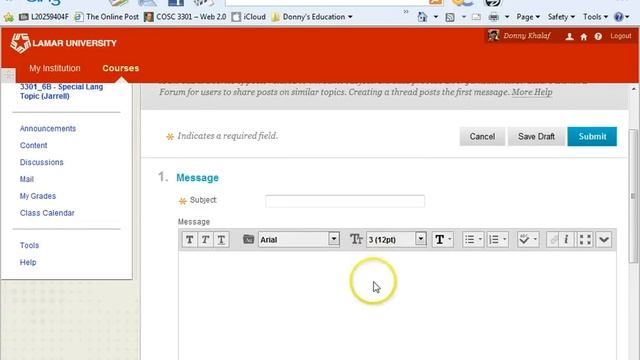Open iCloud bookmark

[249, 17]
